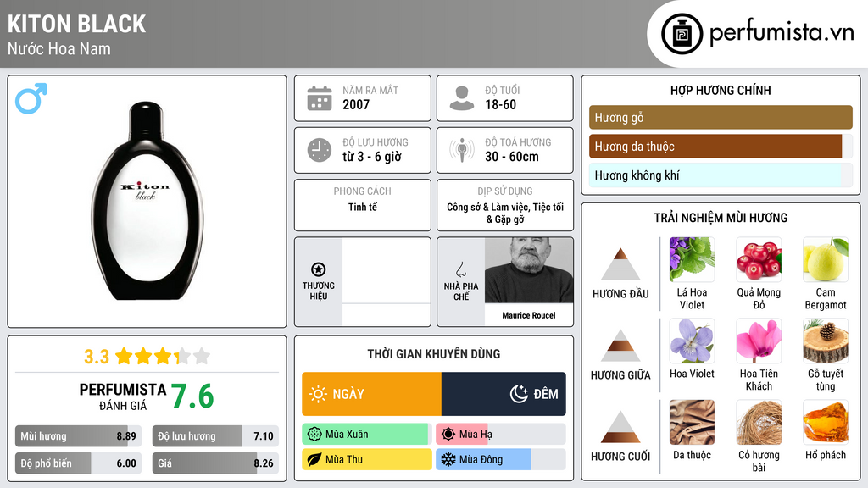This screenshot has height=488, width=868.
Task: Click the Mùa Hạ season bar
Action: pyautogui.click(x=501, y=435)
